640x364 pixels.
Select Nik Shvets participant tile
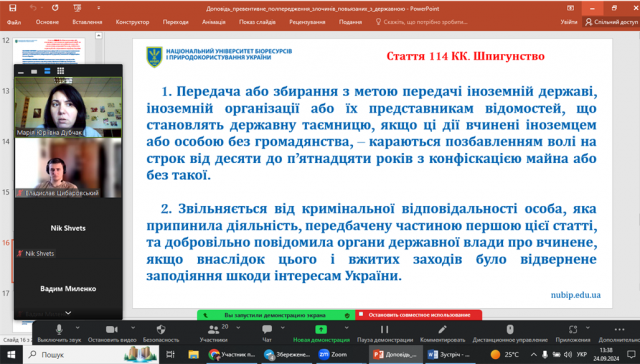coord(68,228)
